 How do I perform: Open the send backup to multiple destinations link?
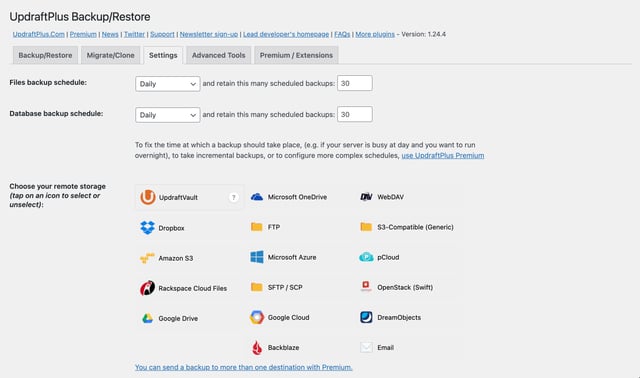point(244,367)
